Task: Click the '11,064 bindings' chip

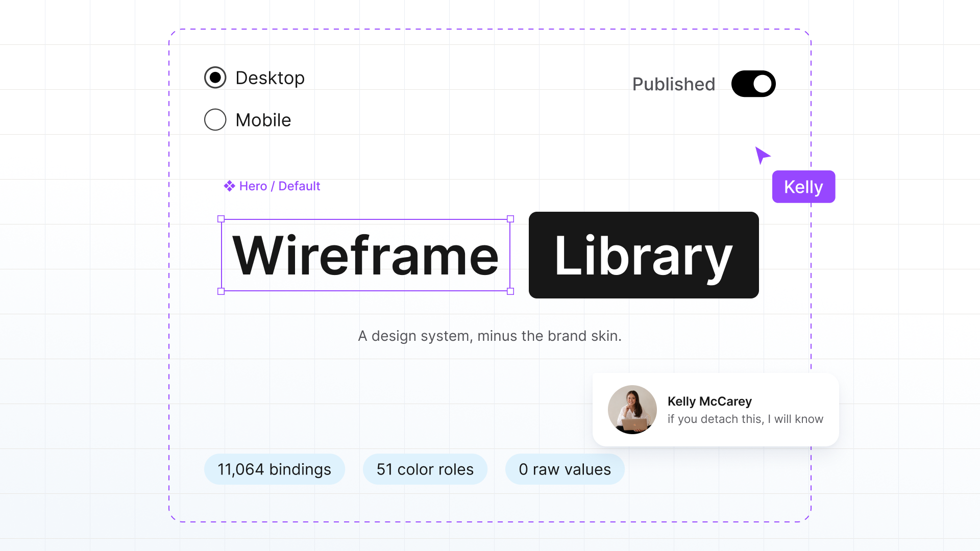Action: (275, 469)
